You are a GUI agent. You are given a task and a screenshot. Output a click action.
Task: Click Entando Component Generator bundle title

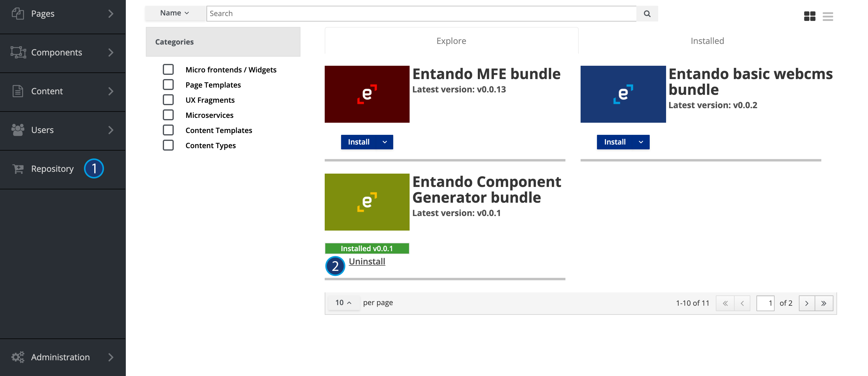point(487,189)
